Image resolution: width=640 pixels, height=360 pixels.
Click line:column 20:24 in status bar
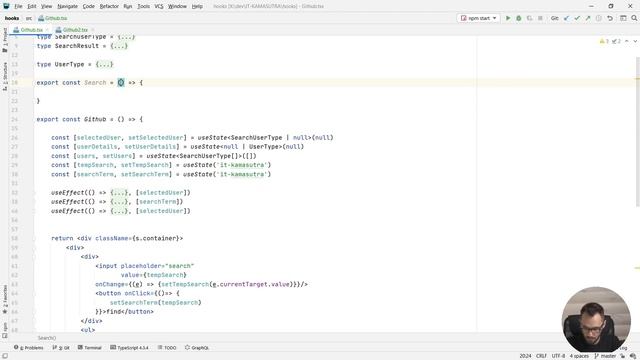[x=525, y=356]
